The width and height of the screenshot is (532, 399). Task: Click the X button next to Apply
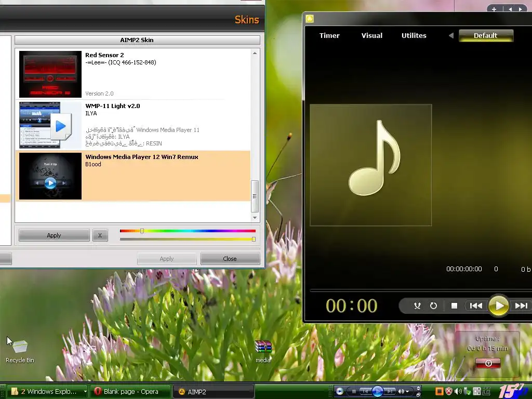[x=100, y=235]
